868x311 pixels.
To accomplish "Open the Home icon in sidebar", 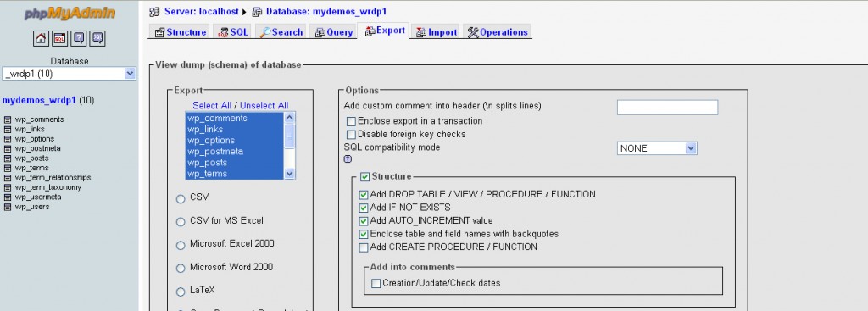I will (x=41, y=38).
